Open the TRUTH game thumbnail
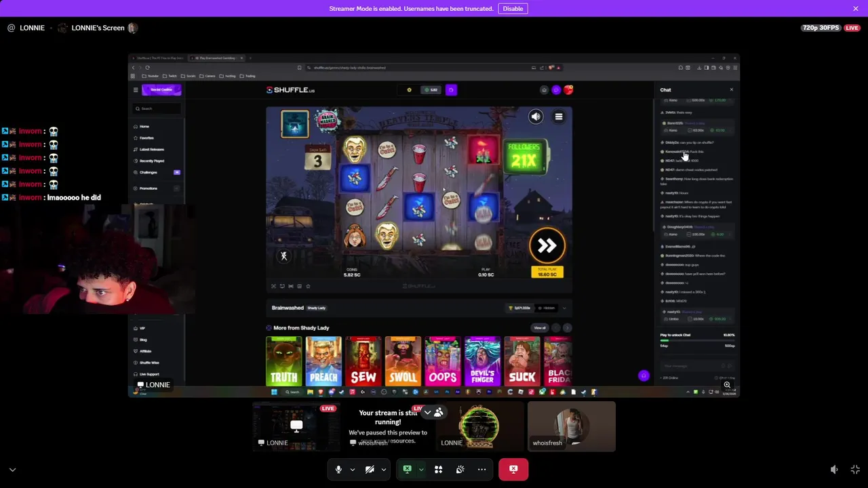868x488 pixels. [283, 361]
